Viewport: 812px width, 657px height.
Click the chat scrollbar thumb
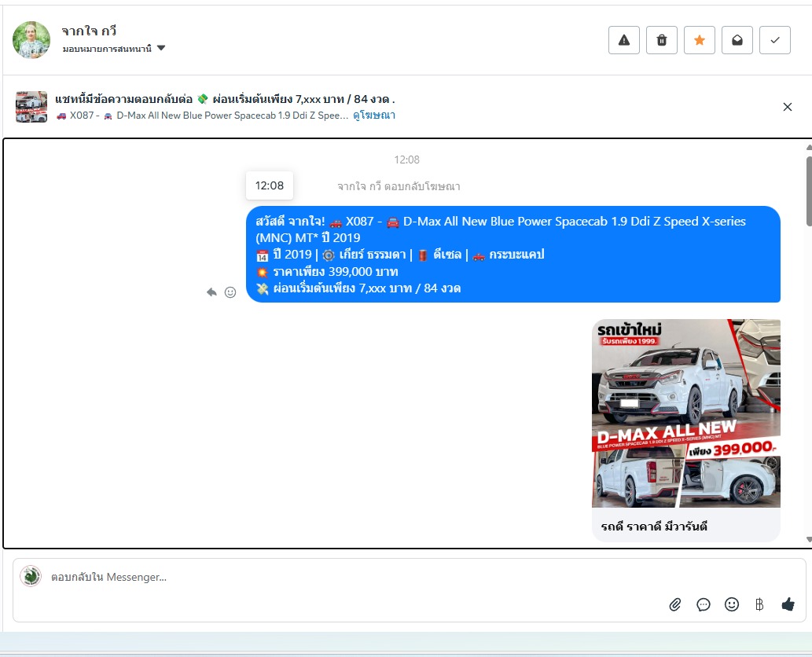(809, 192)
